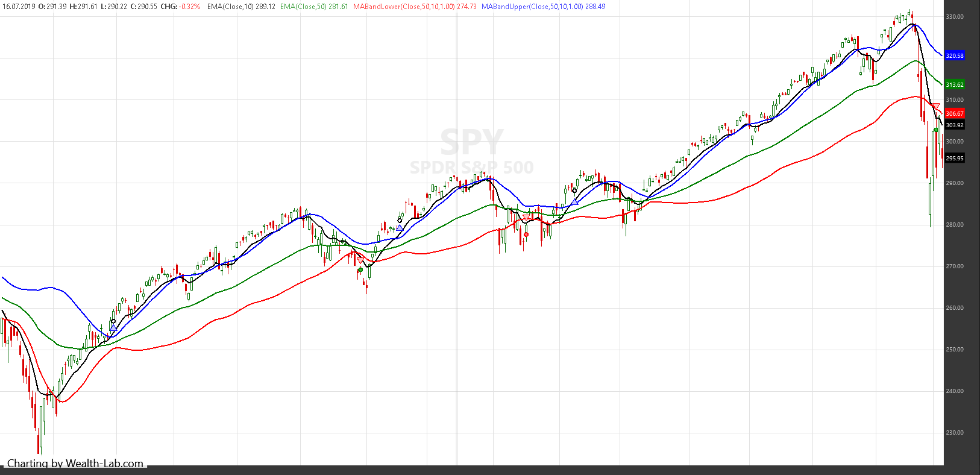The height and width of the screenshot is (475, 980).
Task: Click the green 313.62 price tag
Action: 955,84
